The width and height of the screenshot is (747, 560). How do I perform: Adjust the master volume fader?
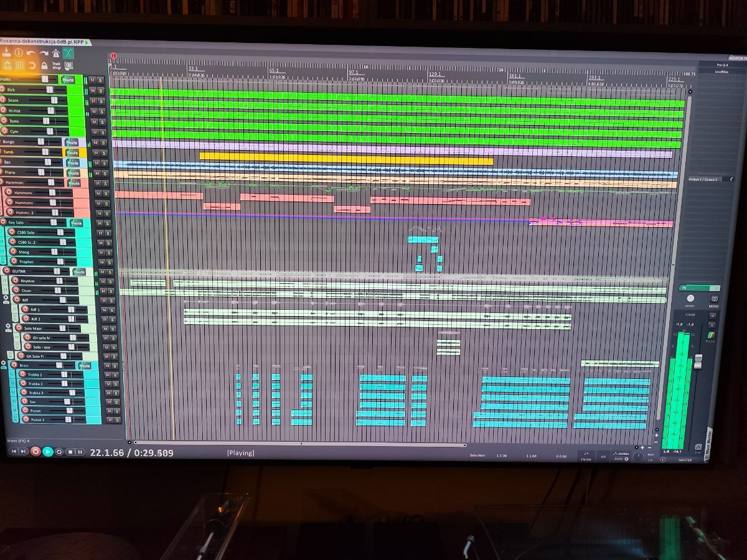(x=697, y=362)
